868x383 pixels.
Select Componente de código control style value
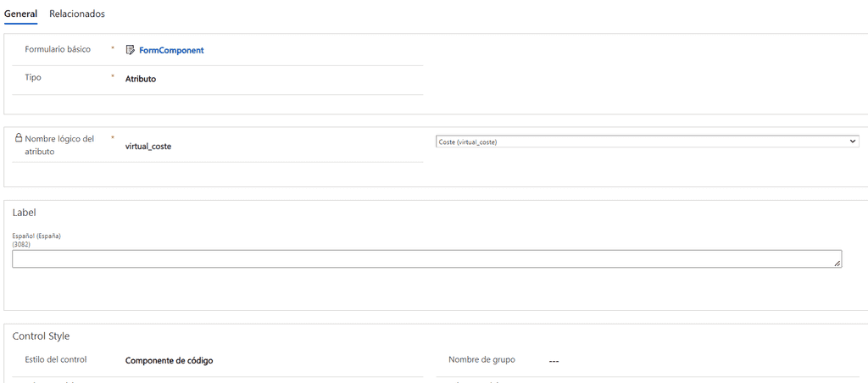[x=169, y=360]
